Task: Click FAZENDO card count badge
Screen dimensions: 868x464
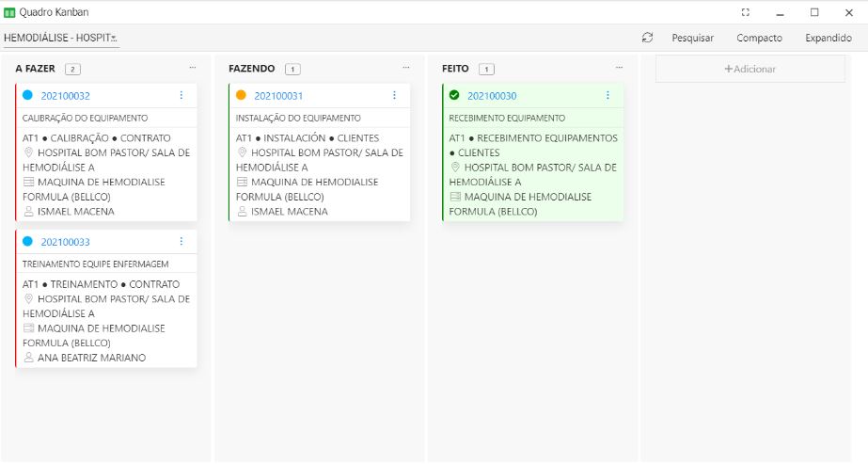Action: coord(292,70)
